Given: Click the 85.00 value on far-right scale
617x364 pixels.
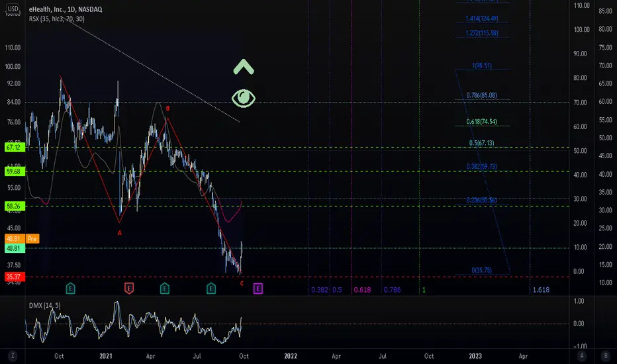Looking at the screenshot, I should [606, 11].
